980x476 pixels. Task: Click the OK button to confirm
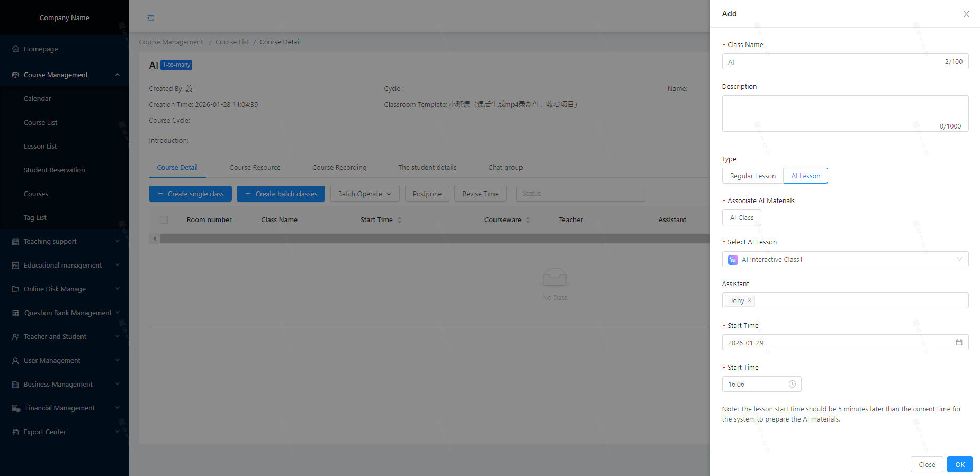(x=959, y=464)
